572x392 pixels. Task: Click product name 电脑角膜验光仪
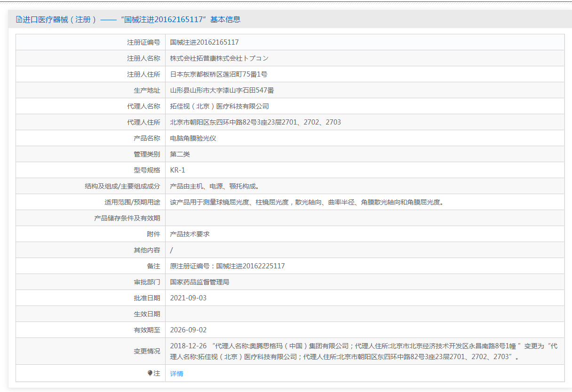pyautogui.click(x=193, y=138)
